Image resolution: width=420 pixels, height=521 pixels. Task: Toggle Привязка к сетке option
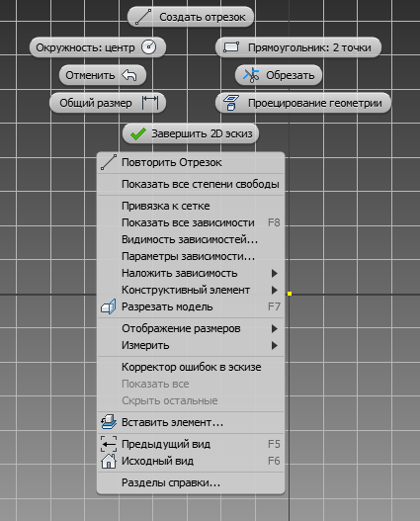(191, 206)
